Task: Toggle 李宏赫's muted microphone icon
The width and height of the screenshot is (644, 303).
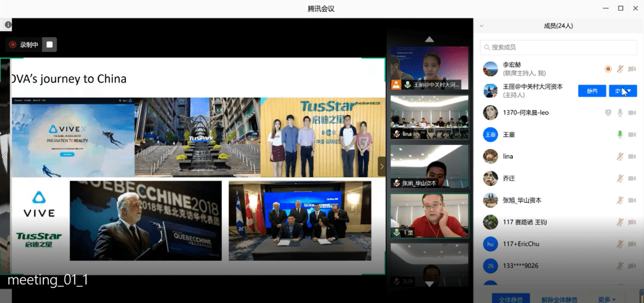Action: click(x=620, y=69)
